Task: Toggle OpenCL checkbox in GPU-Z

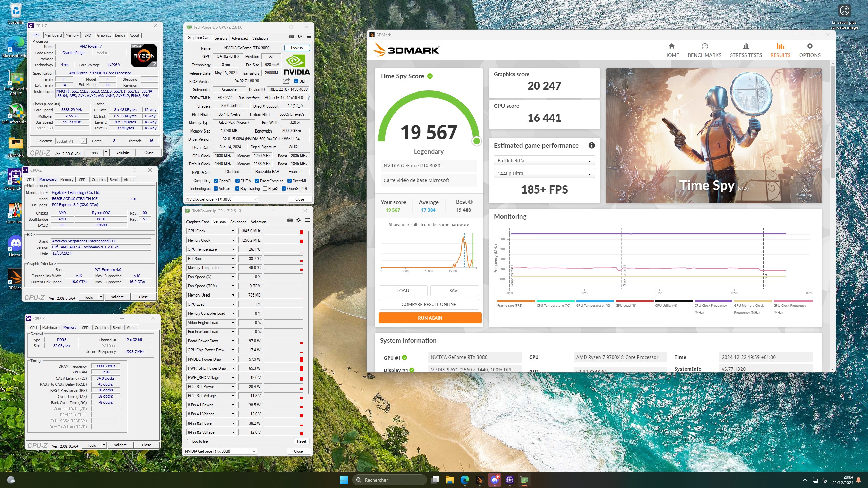Action: [x=216, y=181]
